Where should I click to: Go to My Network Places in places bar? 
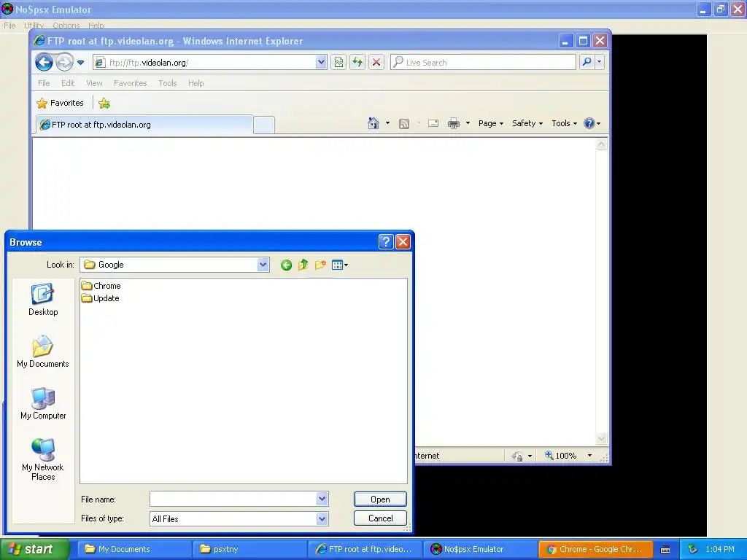point(43,459)
